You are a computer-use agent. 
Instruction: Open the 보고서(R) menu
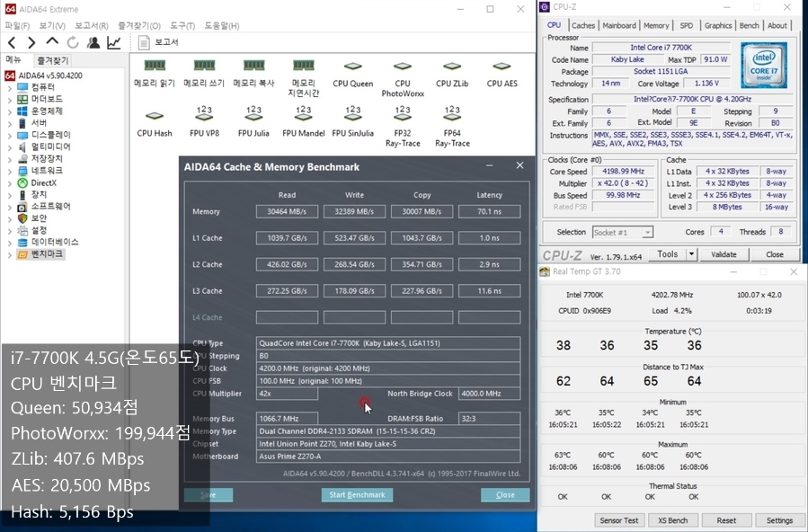pyautogui.click(x=91, y=26)
